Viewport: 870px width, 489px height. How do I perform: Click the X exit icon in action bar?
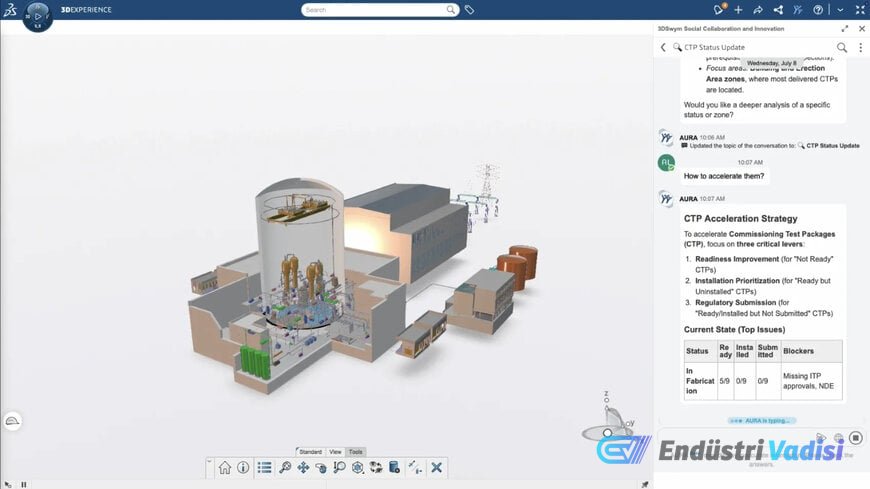point(437,468)
